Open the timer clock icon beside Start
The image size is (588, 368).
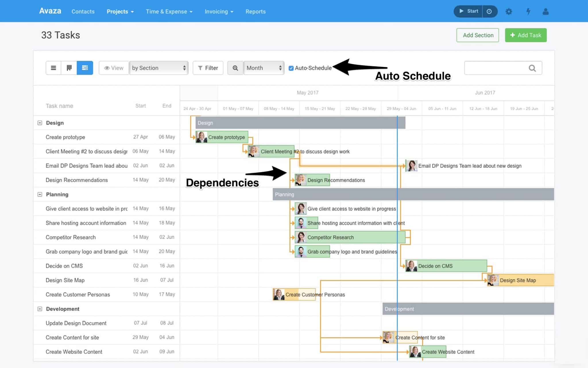490,11
